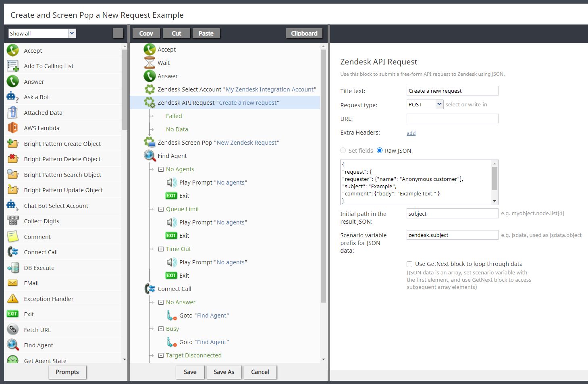This screenshot has width=588, height=384.
Task: Select the Zendesk Screen Pop icon
Action: tap(150, 143)
